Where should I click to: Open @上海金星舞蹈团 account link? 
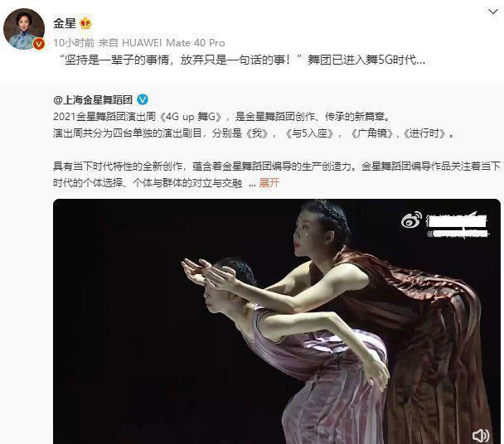point(93,100)
